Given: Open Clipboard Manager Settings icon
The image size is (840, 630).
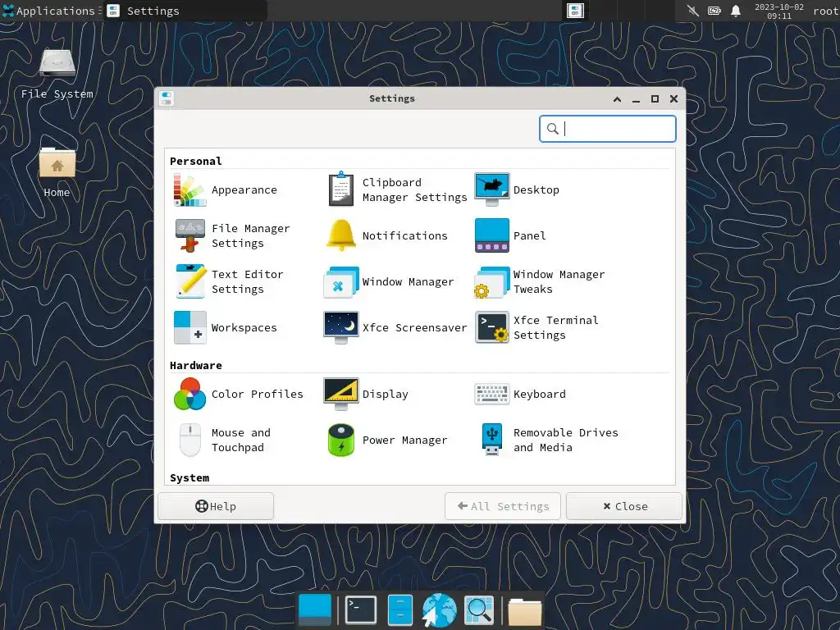Looking at the screenshot, I should pyautogui.click(x=340, y=189).
